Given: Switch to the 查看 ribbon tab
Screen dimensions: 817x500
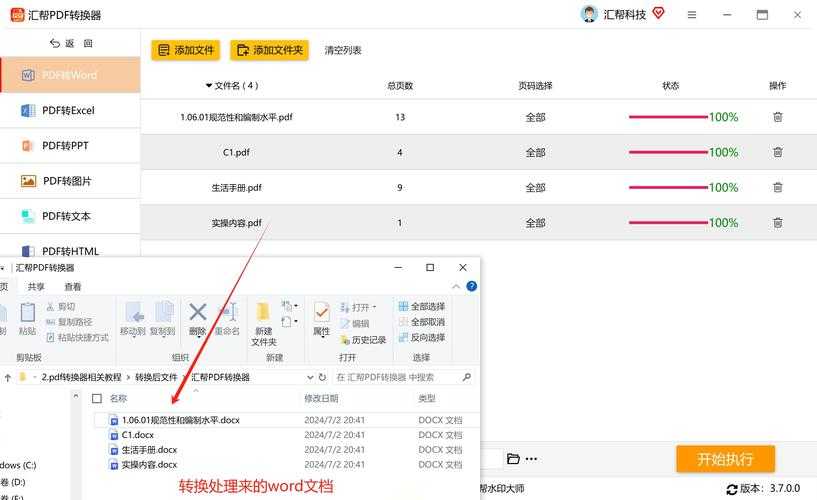Looking at the screenshot, I should (x=72, y=286).
